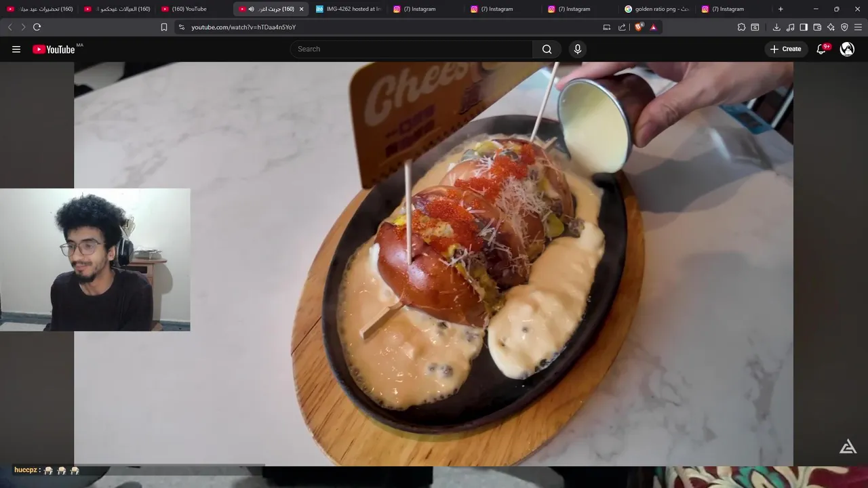868x488 pixels.
Task: Switch to the last Instagram tab before plus button
Action: 735,9
